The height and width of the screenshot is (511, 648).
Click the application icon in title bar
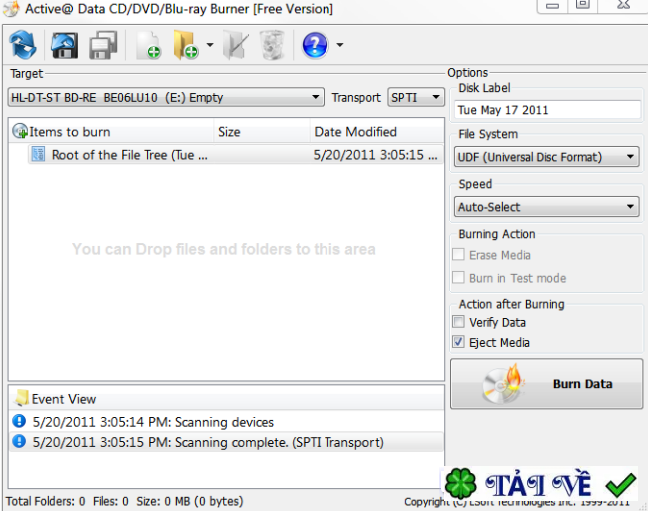(11, 8)
